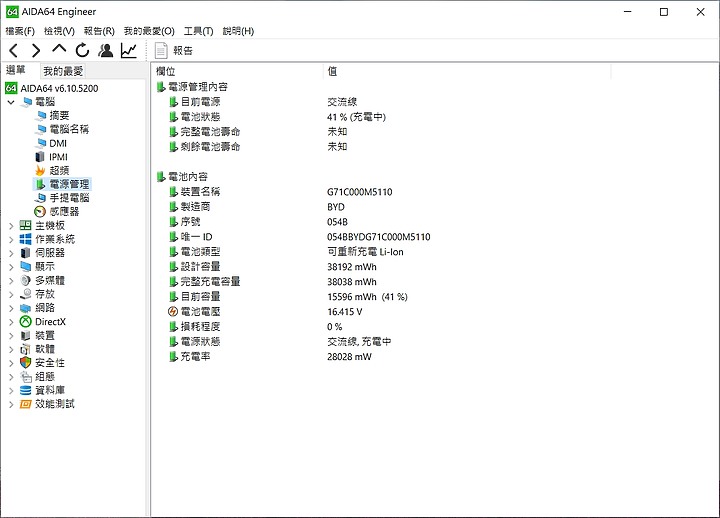Open the 報告(R) menu
720x518 pixels.
pyautogui.click(x=99, y=31)
